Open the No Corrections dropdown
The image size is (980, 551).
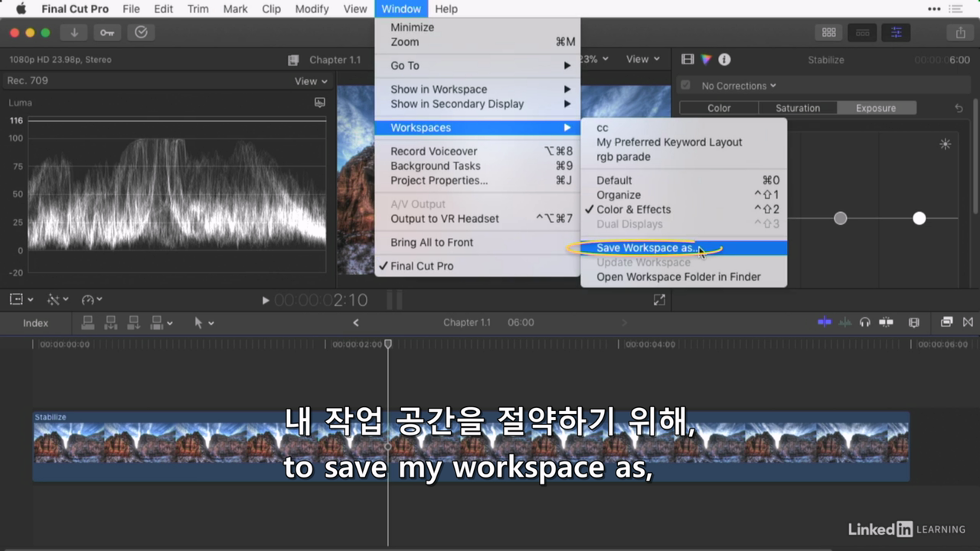tap(739, 86)
